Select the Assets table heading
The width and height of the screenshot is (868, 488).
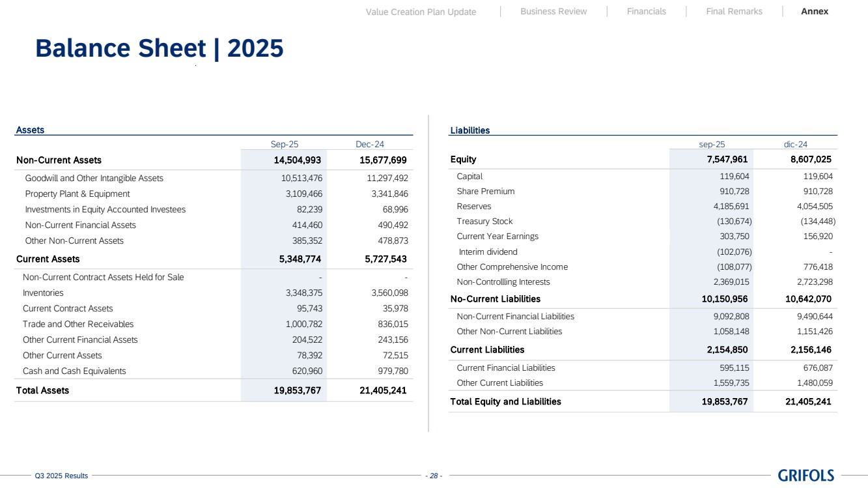tap(30, 130)
